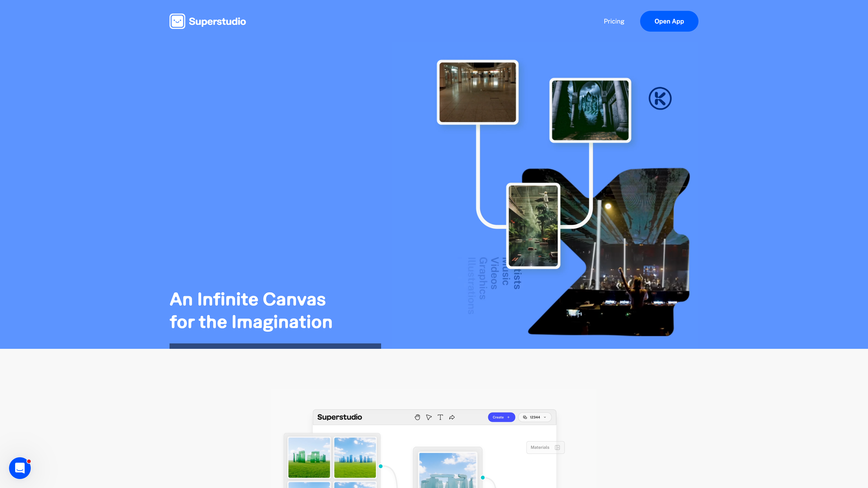Select the green Stonehenge thumbnail
The image size is (868, 488).
309,457
